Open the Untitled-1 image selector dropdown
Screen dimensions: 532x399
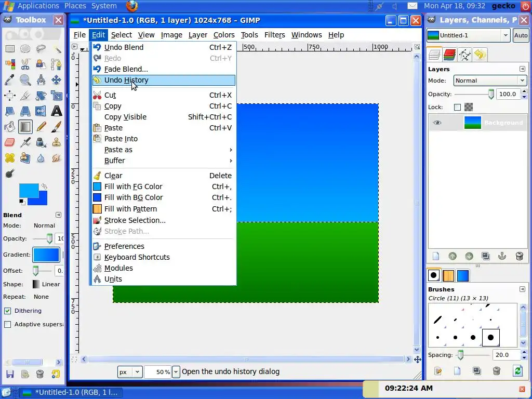click(468, 35)
